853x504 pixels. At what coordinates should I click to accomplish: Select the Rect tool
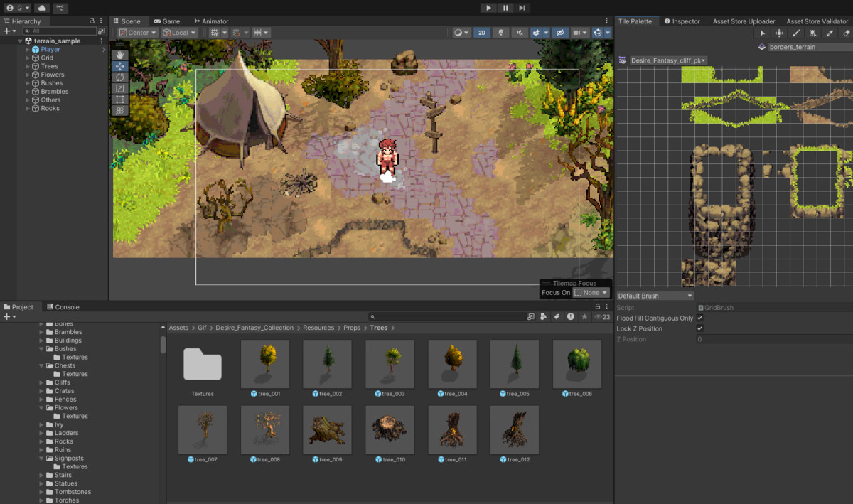120,100
